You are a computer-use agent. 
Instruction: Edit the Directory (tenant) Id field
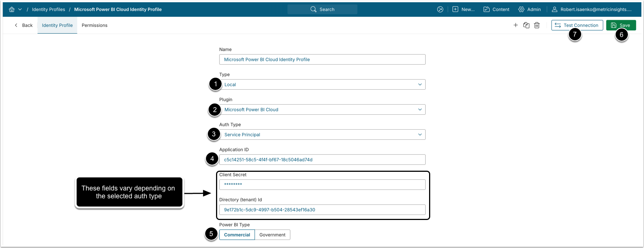[322, 210]
